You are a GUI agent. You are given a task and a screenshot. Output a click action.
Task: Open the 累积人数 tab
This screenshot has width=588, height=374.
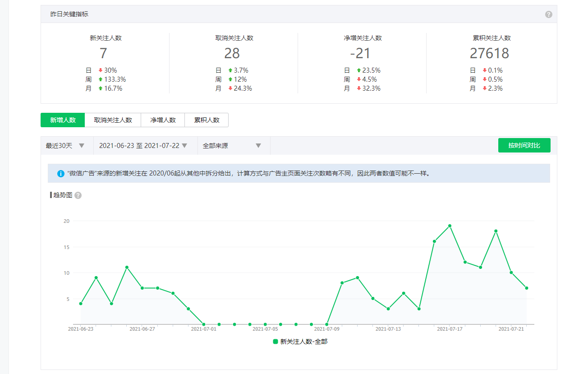pyautogui.click(x=207, y=120)
